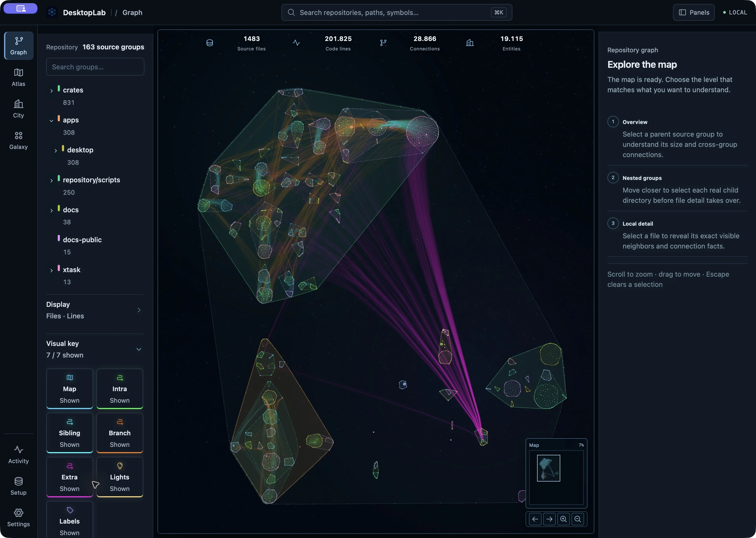The image size is (756, 538).
Task: Open the Display Files · Lines options
Action: coord(95,310)
